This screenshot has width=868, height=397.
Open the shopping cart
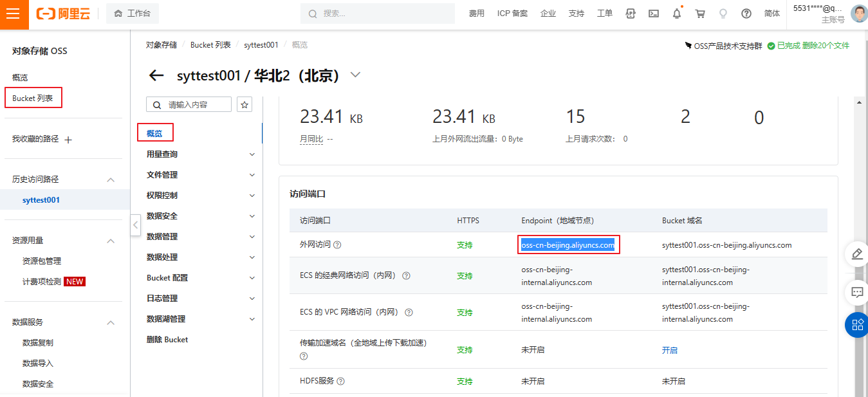point(700,14)
